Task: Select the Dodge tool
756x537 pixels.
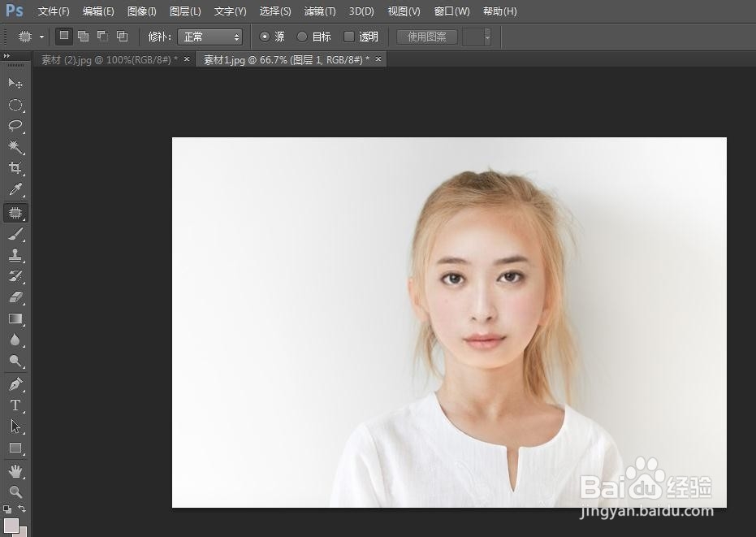Action: pyautogui.click(x=15, y=361)
